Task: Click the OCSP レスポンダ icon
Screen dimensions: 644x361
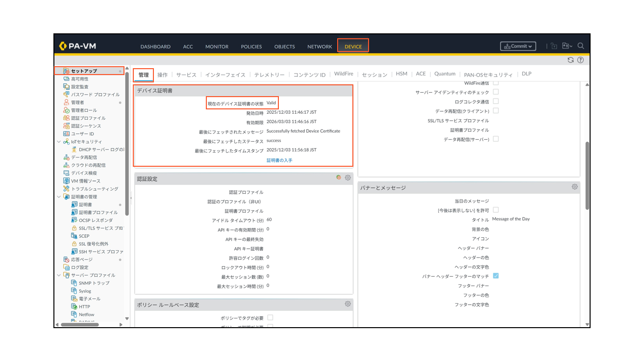Action: pyautogui.click(x=74, y=220)
